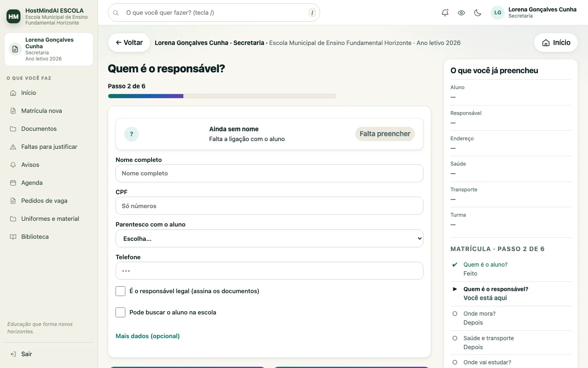Click the 'Quem é o responsável?' current step

(x=511, y=294)
